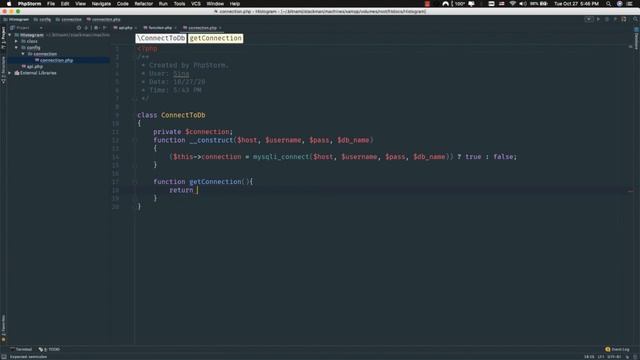Screen dimensions: 640x360
Task: Open the Navigate menu
Action: (101, 4)
